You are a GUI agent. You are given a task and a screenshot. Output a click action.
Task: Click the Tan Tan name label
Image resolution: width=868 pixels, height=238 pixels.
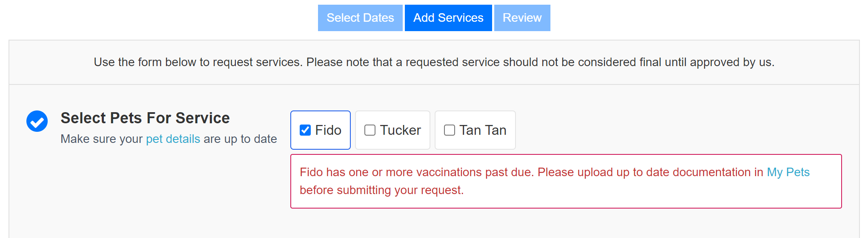483,130
